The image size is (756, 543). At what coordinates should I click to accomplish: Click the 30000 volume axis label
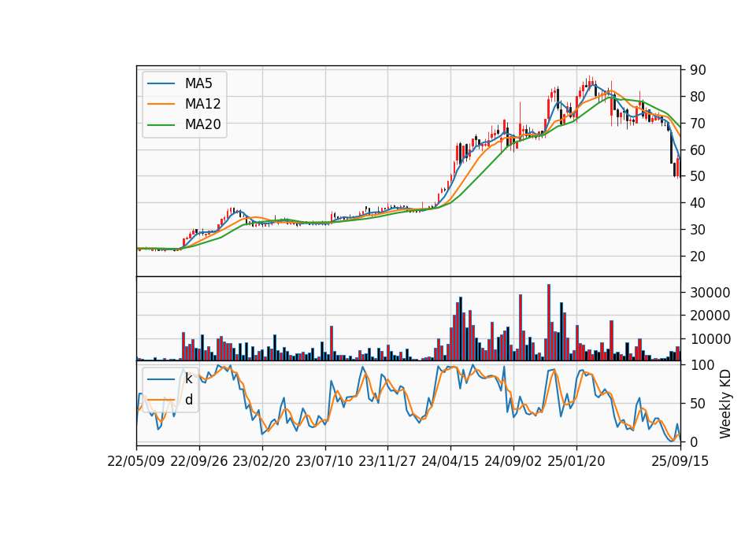pyautogui.click(x=710, y=293)
